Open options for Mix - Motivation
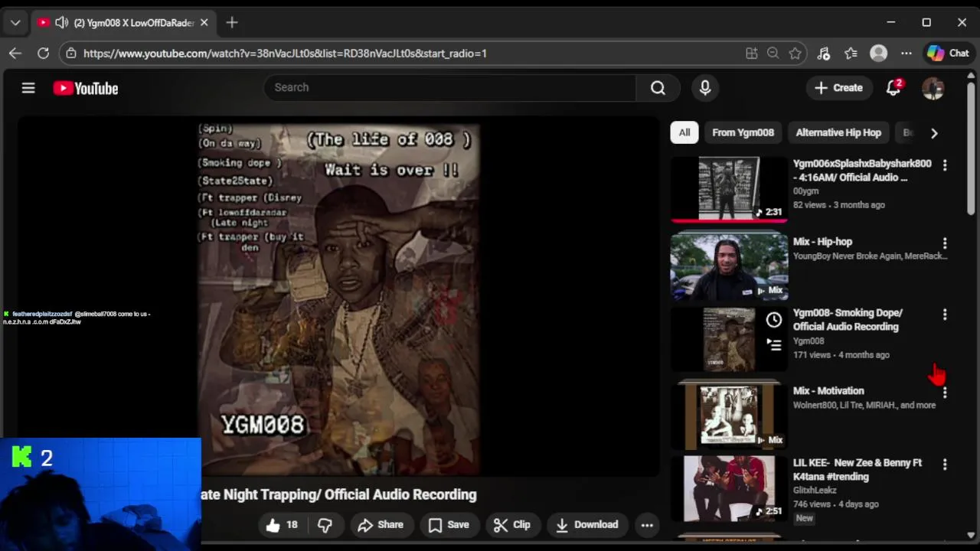The height and width of the screenshot is (551, 980). click(945, 393)
